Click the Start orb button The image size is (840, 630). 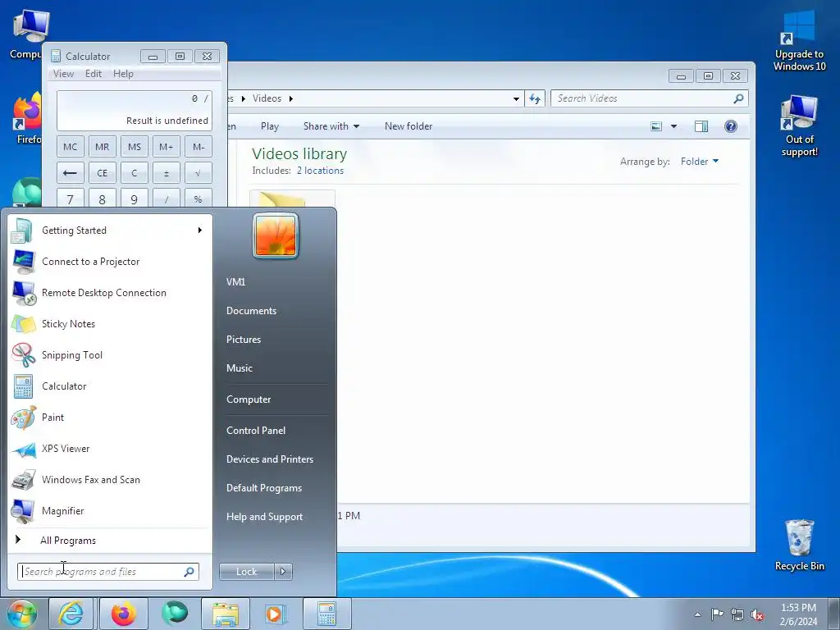tap(21, 614)
